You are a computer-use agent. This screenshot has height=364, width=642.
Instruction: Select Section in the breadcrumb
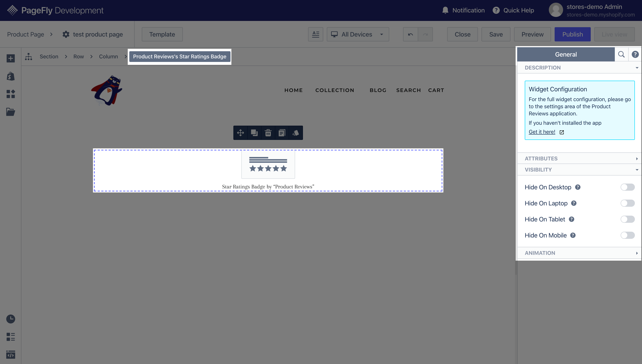point(49,57)
